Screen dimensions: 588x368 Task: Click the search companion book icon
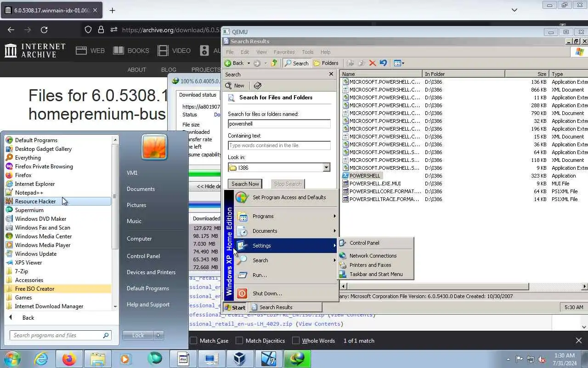258,86
